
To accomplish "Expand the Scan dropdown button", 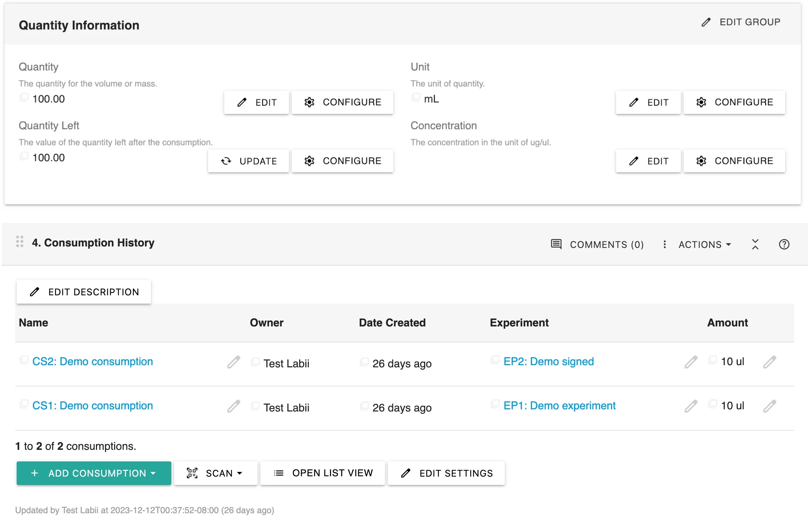I will (240, 473).
